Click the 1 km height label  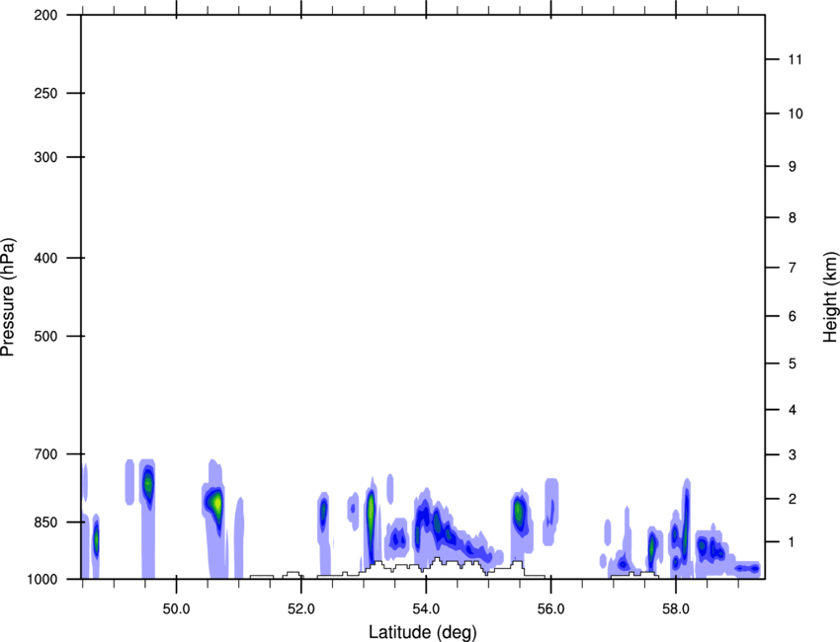point(793,542)
